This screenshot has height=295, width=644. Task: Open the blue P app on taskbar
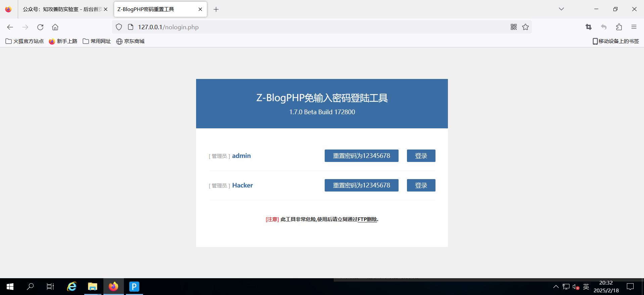134,287
